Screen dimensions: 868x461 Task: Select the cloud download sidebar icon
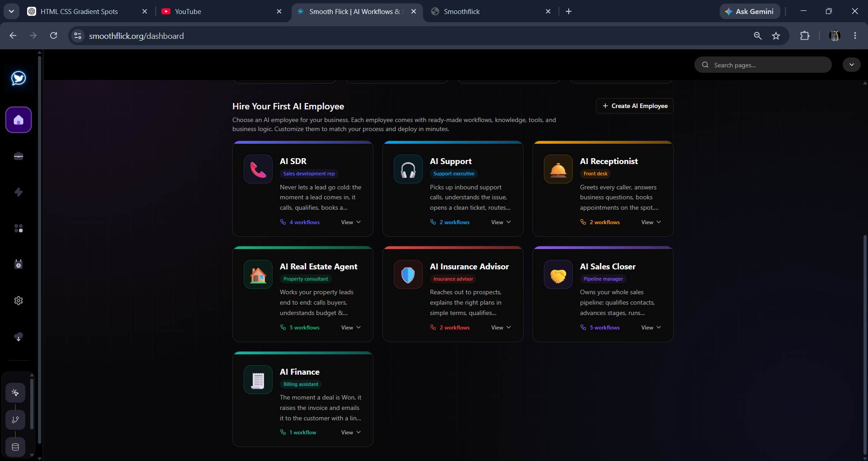pos(19,337)
